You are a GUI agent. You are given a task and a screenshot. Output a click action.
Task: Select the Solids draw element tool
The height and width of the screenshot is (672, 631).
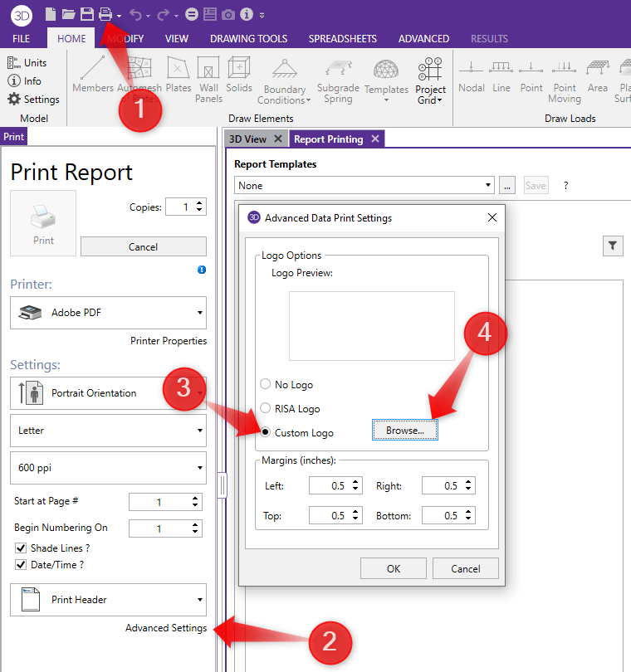pos(239,68)
